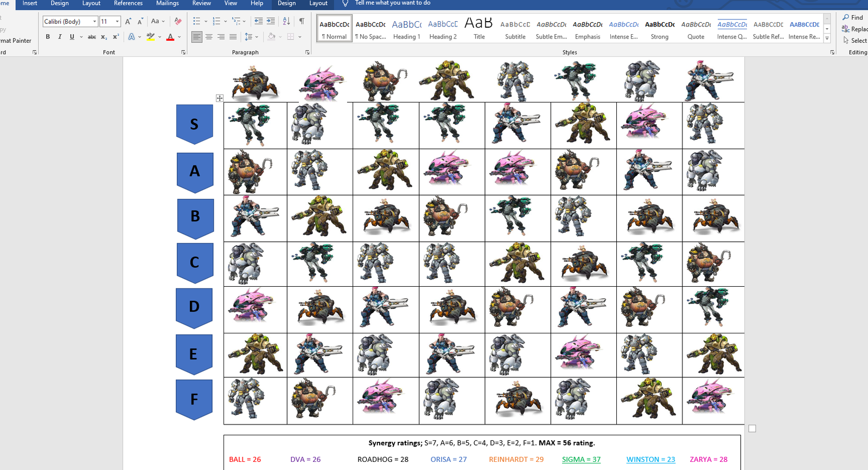Open the Mailings tab
The width and height of the screenshot is (868, 470).
[167, 3]
